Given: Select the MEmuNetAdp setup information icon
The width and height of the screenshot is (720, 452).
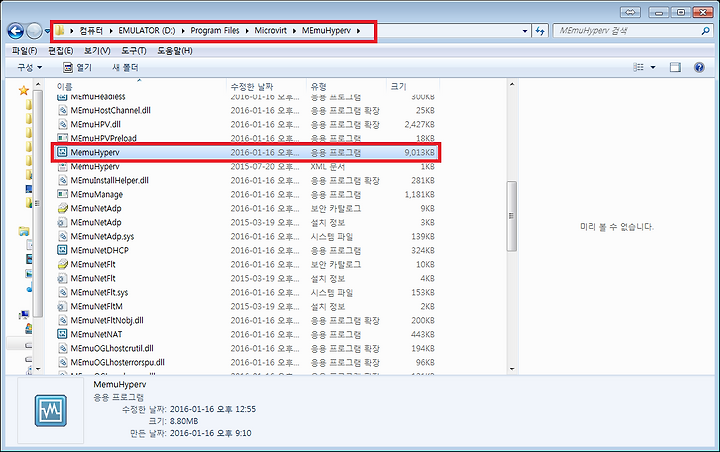Looking at the screenshot, I should point(62,222).
